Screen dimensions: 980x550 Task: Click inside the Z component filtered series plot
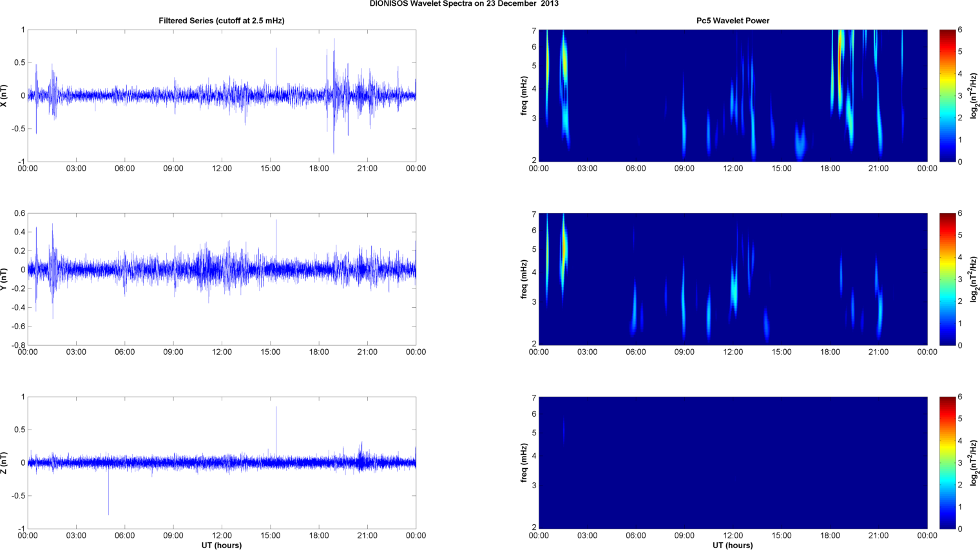click(222, 463)
